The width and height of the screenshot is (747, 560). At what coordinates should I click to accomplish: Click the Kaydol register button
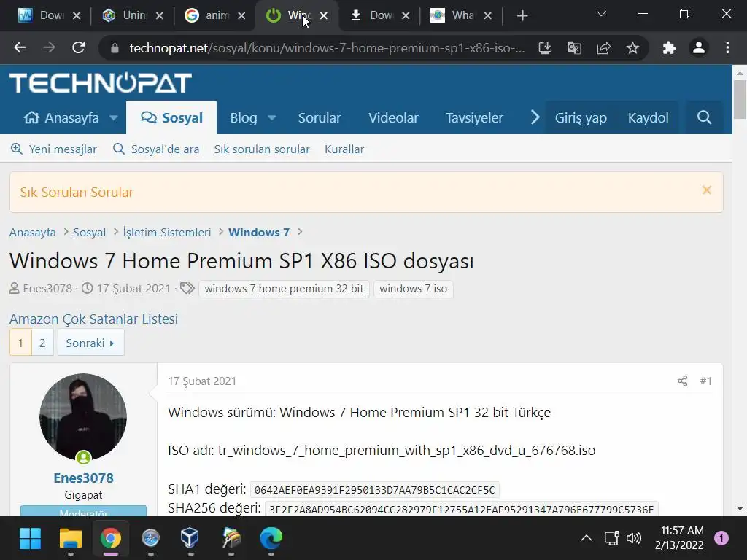(648, 117)
